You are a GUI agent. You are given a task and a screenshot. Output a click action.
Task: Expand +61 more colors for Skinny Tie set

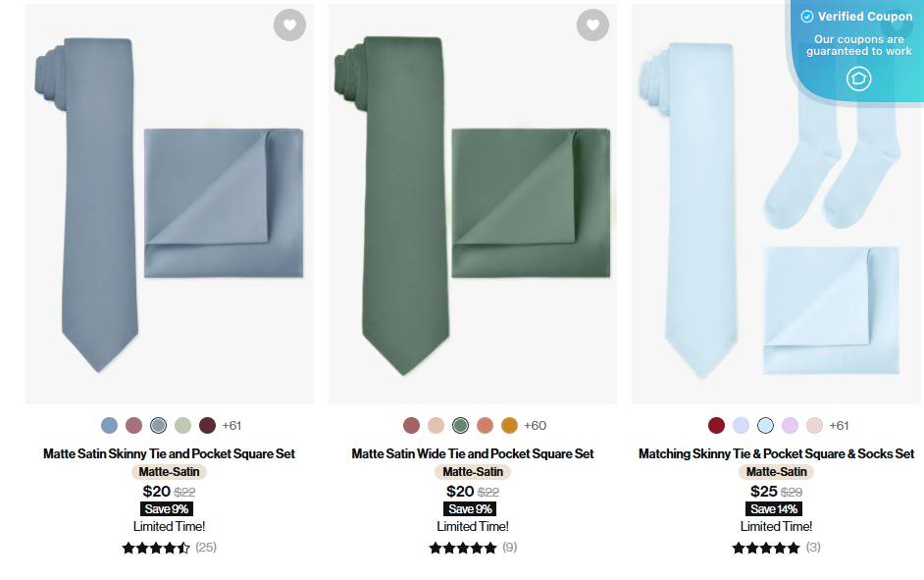pyautogui.click(x=231, y=426)
